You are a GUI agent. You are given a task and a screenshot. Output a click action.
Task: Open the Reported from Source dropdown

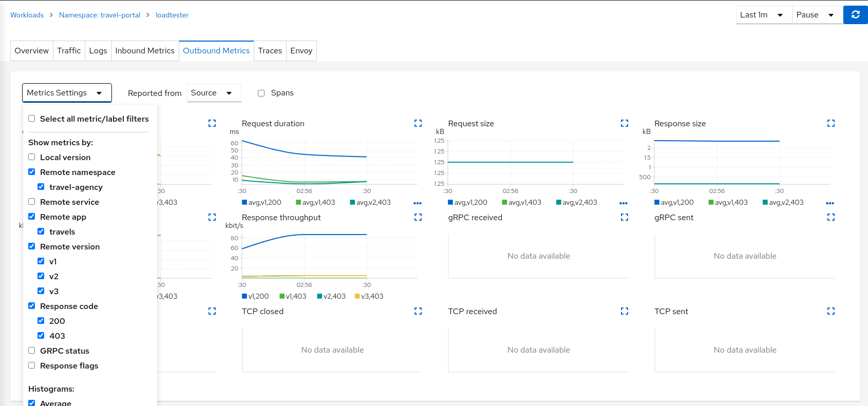pos(213,93)
